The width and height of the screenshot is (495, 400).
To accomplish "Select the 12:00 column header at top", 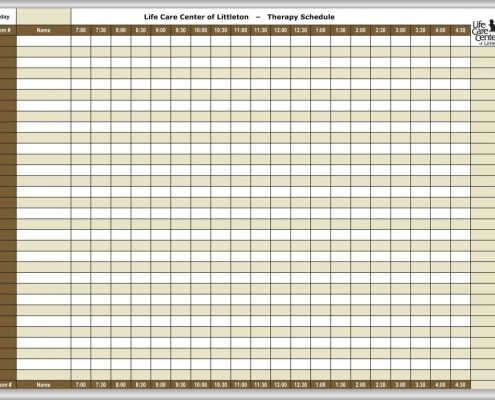I will pyautogui.click(x=280, y=30).
